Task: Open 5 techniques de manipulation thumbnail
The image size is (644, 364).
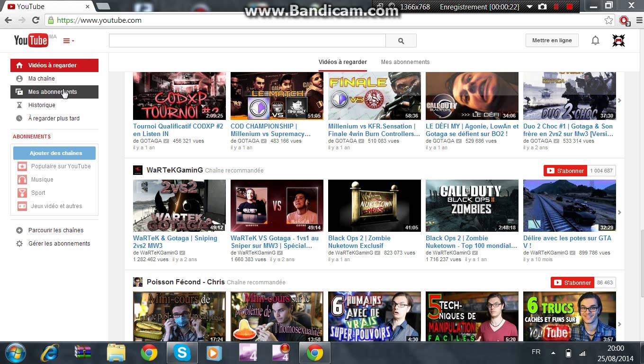Action: point(472,317)
